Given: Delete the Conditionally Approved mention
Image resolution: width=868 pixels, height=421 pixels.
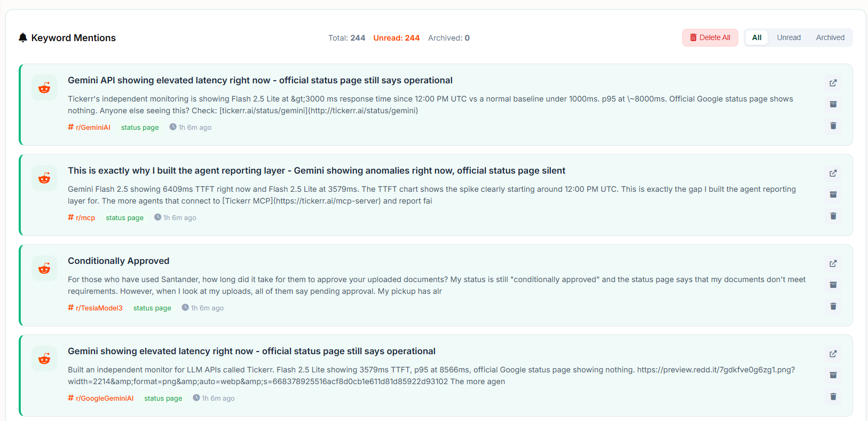Looking at the screenshot, I should pos(833,306).
